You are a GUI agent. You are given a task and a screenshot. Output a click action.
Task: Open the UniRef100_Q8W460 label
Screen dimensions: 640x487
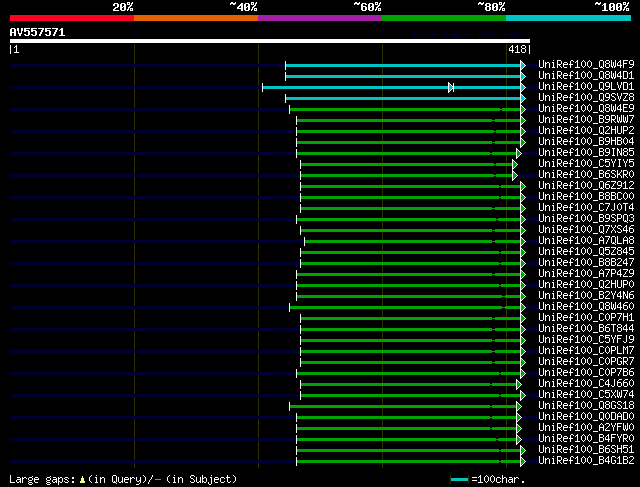(x=586, y=307)
